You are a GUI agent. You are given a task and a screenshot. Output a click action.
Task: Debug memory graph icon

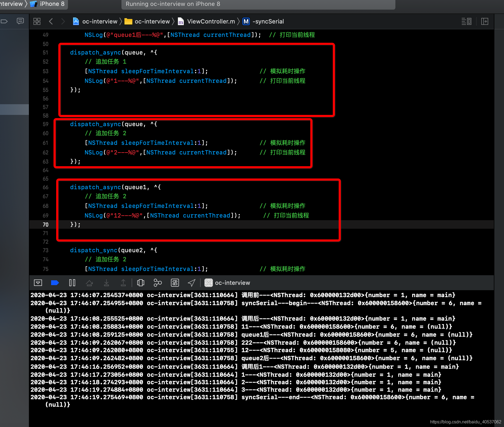[158, 283]
